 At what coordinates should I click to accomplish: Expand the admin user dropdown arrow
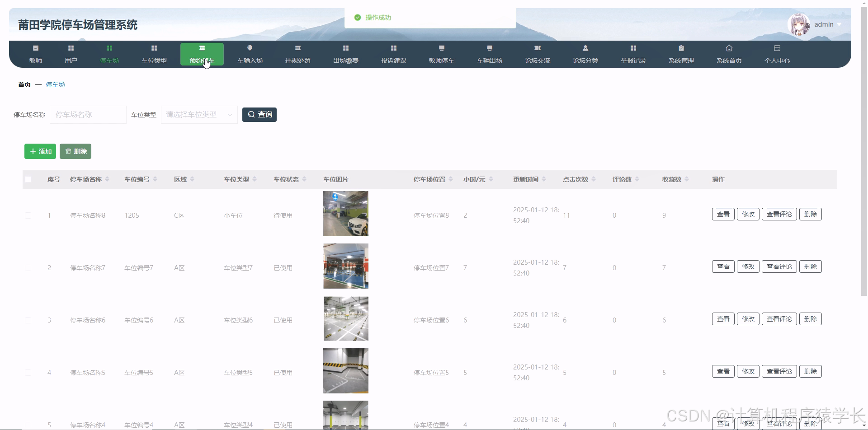point(839,25)
